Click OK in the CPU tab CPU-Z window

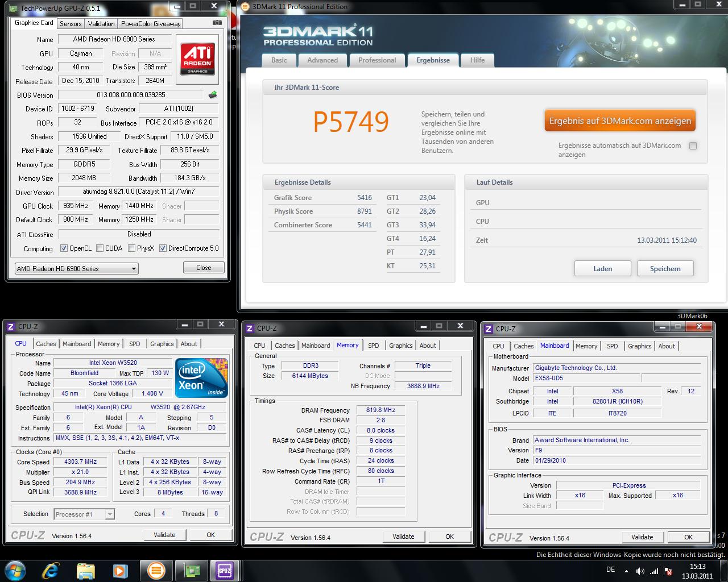click(211, 535)
